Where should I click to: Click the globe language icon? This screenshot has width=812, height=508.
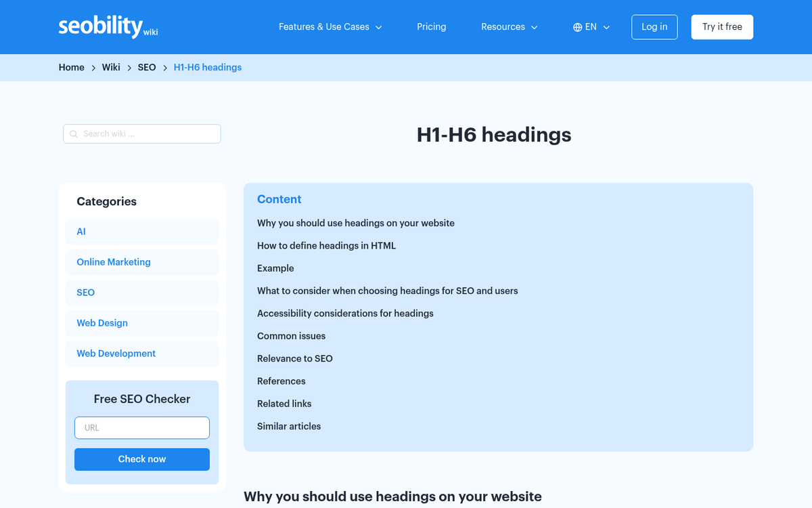(x=577, y=26)
